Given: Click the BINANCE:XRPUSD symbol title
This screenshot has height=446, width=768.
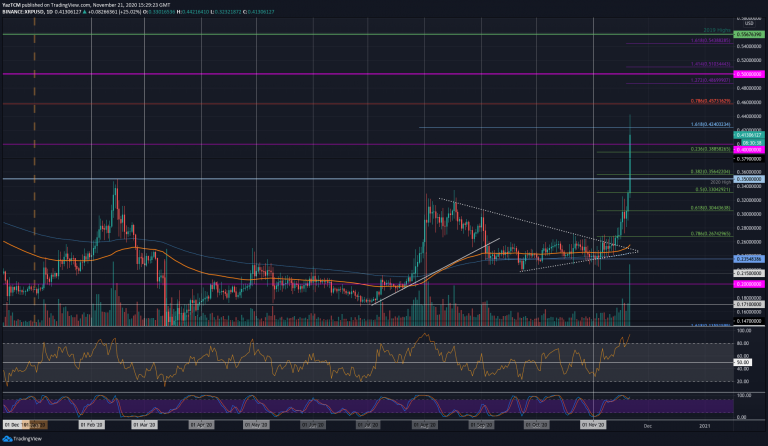Looking at the screenshot, I should coord(26,13).
